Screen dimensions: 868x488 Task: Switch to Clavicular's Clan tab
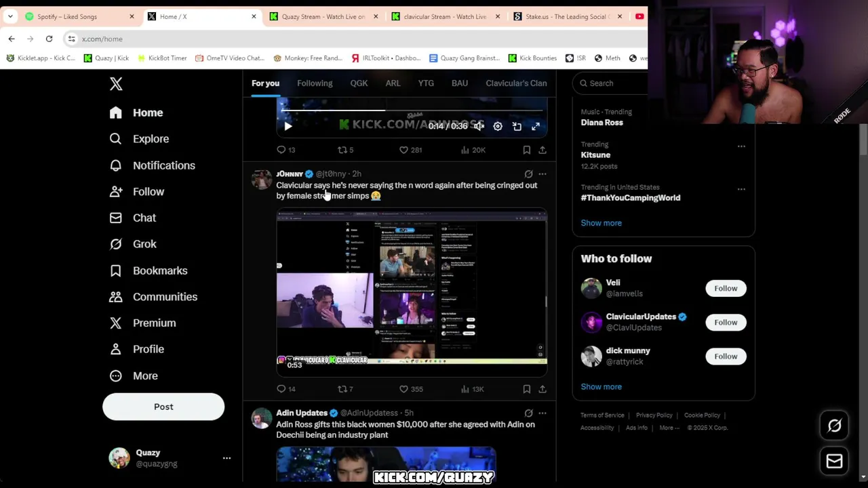(x=516, y=83)
